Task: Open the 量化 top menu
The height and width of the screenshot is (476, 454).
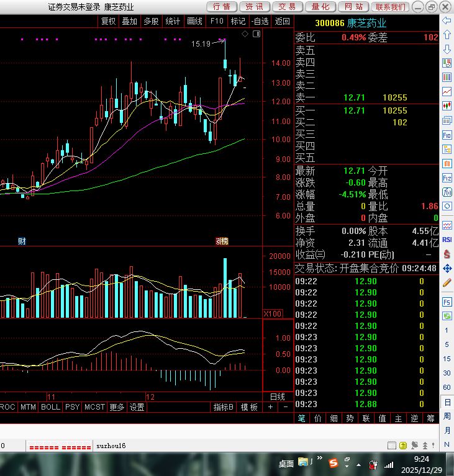Action: click(320, 7)
